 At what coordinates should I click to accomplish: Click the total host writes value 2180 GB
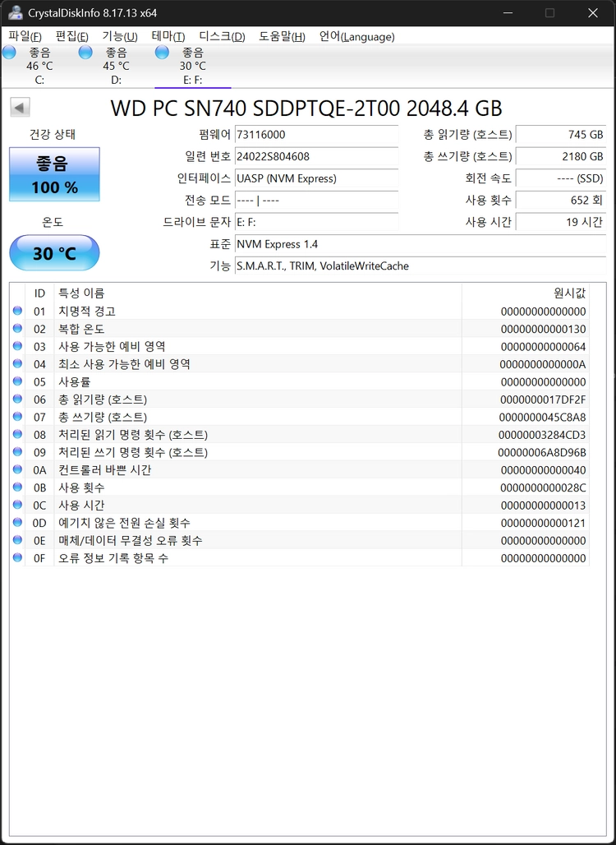[561, 157]
